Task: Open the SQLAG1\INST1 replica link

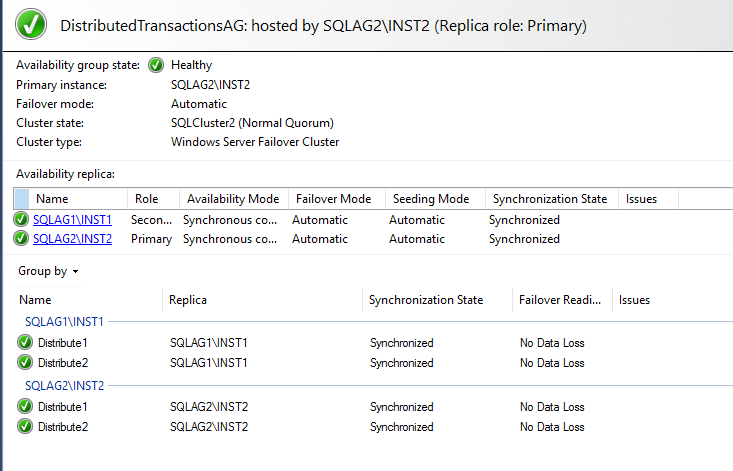Action: 72,220
